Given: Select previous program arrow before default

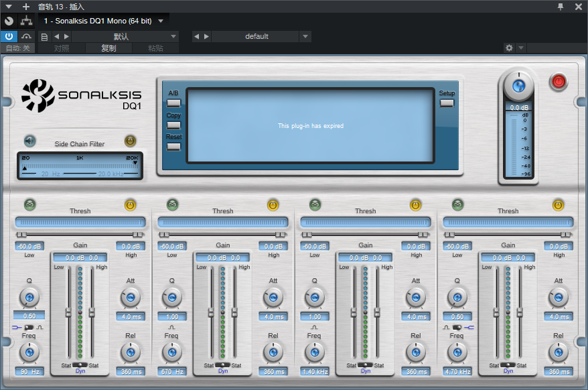Looking at the screenshot, I should (196, 36).
